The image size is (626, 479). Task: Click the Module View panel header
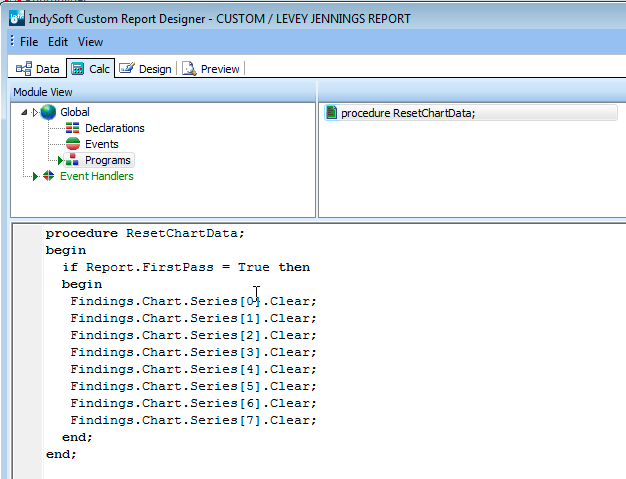click(163, 92)
